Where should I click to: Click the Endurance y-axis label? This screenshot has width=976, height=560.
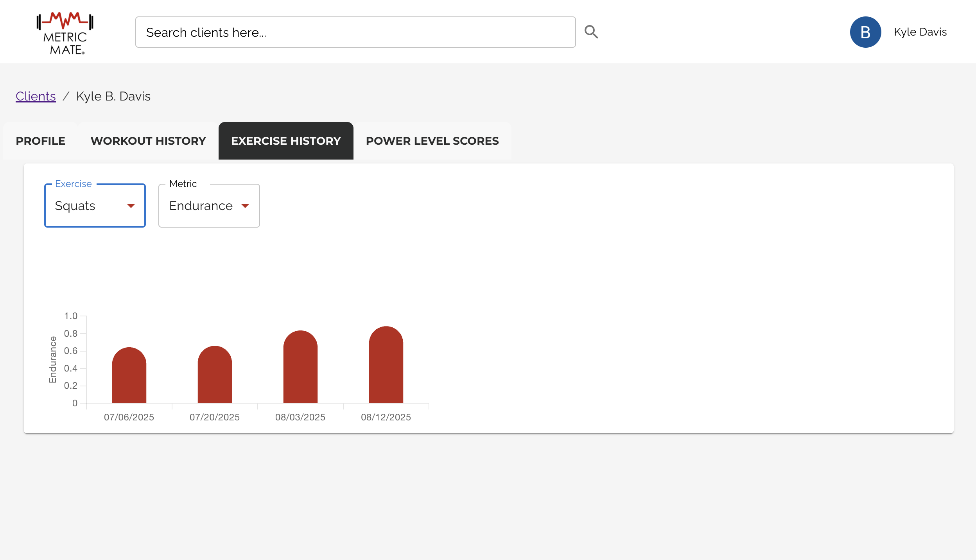point(53,359)
